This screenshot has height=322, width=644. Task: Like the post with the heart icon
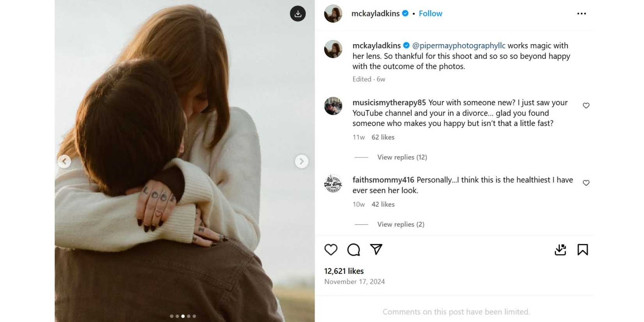coord(331,249)
